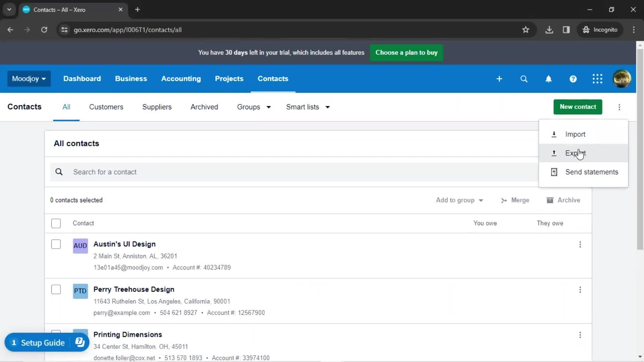This screenshot has height=362, width=644.
Task: Open the help question-mark icon
Action: (x=573, y=79)
